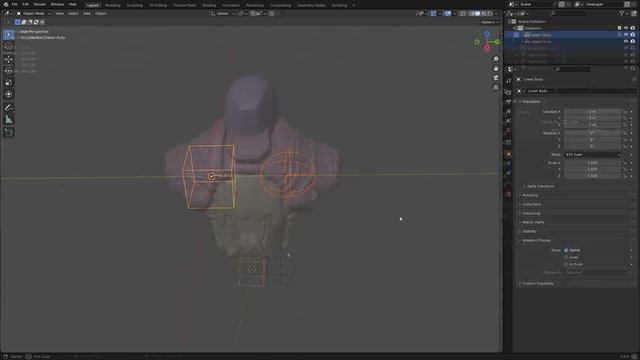
Task: Expand the Instancing panel
Action: [x=531, y=213]
